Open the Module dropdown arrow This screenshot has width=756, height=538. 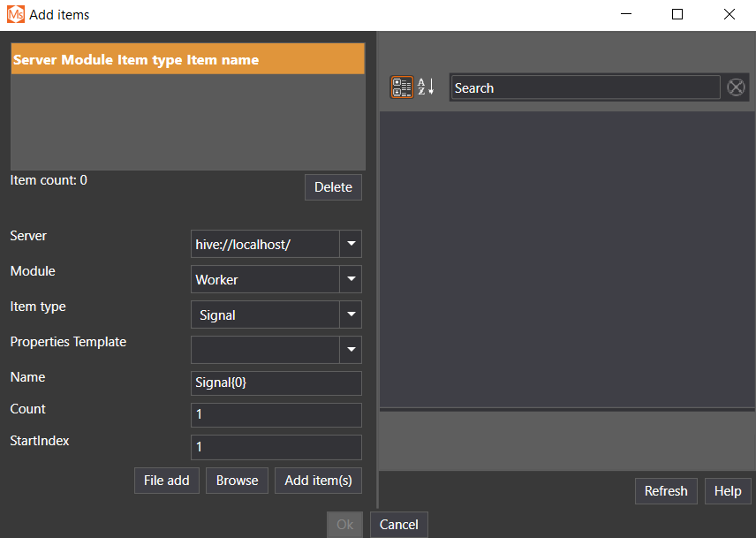351,279
